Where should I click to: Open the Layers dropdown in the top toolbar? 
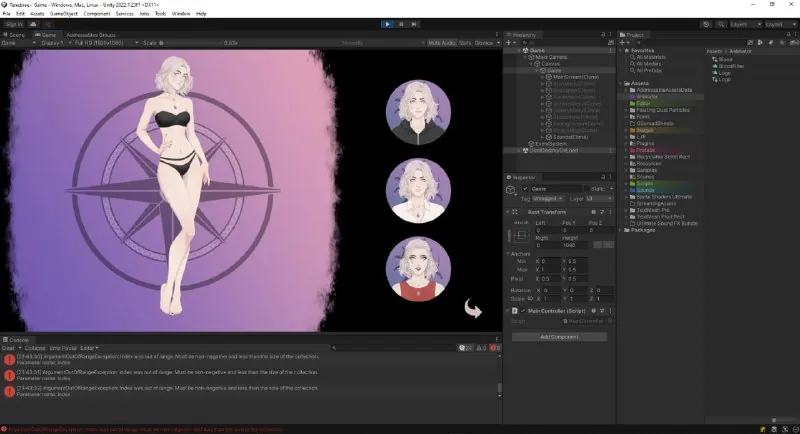click(745, 24)
